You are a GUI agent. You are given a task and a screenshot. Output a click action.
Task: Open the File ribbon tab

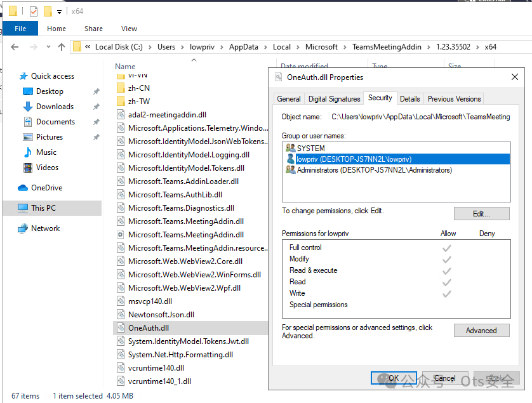tap(20, 29)
